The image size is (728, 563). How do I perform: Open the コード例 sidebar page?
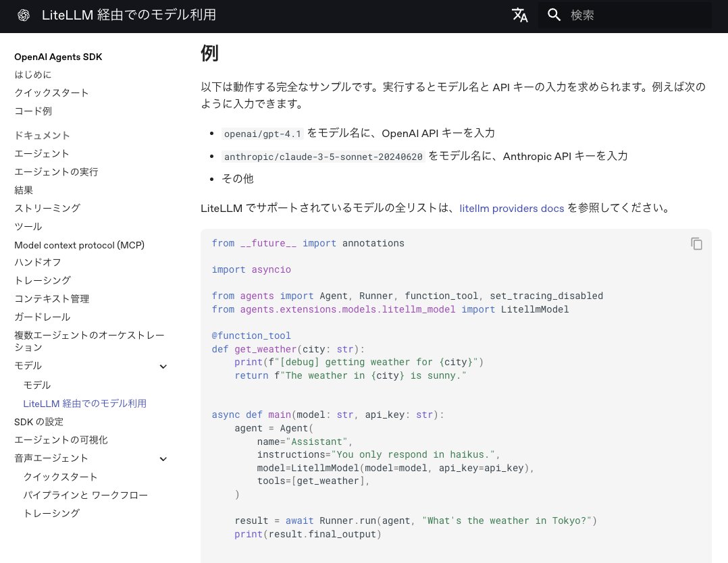coord(33,111)
